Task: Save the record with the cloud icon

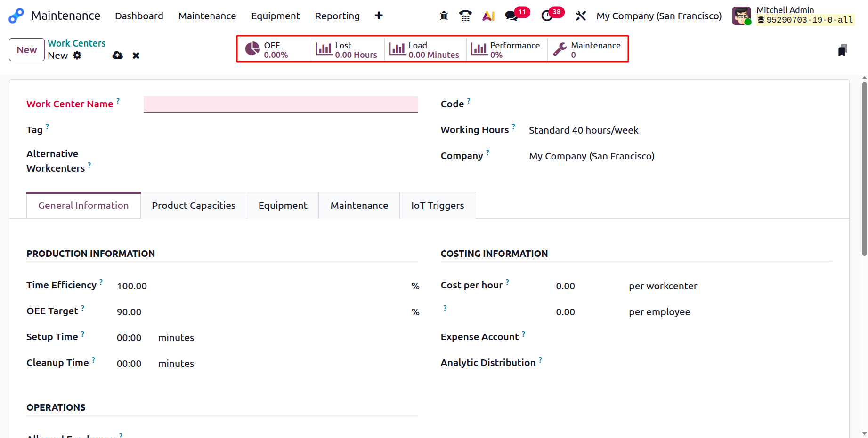Action: click(x=117, y=55)
